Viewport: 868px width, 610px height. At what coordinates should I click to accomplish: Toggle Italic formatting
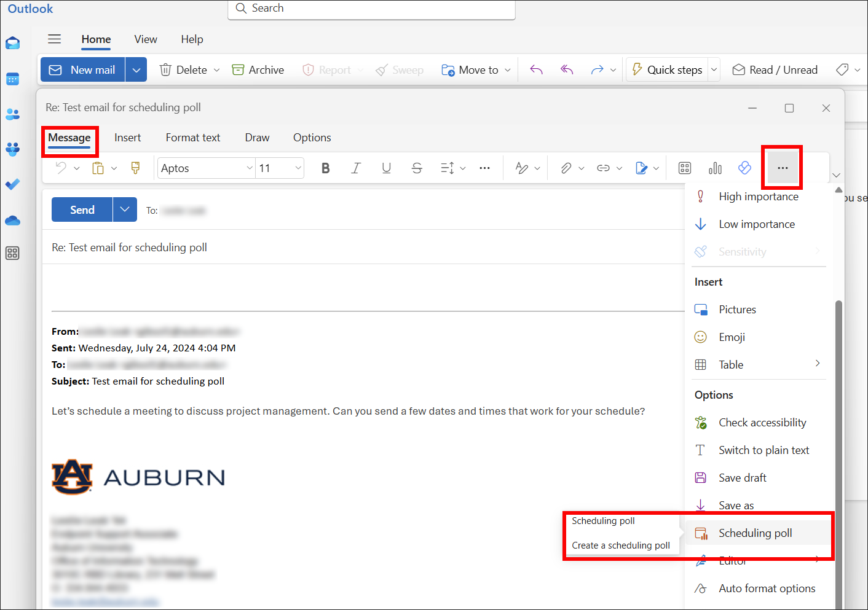356,168
